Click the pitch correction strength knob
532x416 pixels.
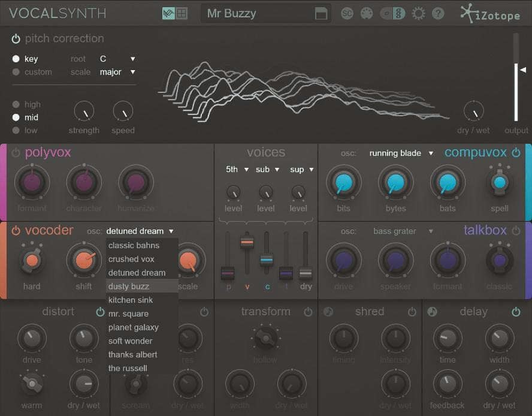(x=84, y=111)
